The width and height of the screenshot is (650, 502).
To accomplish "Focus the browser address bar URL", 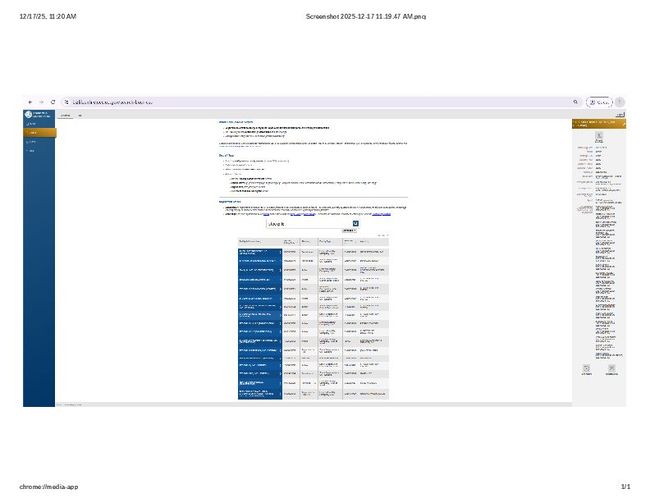I will (x=112, y=102).
